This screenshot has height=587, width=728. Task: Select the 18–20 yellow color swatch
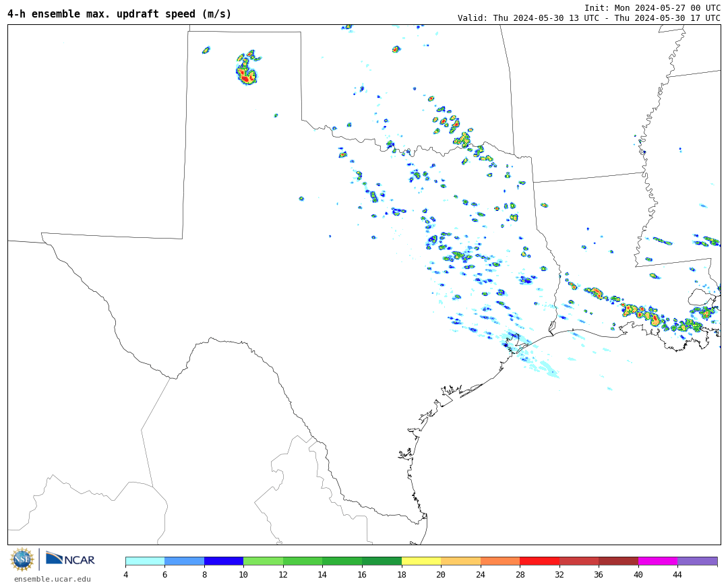(x=421, y=561)
